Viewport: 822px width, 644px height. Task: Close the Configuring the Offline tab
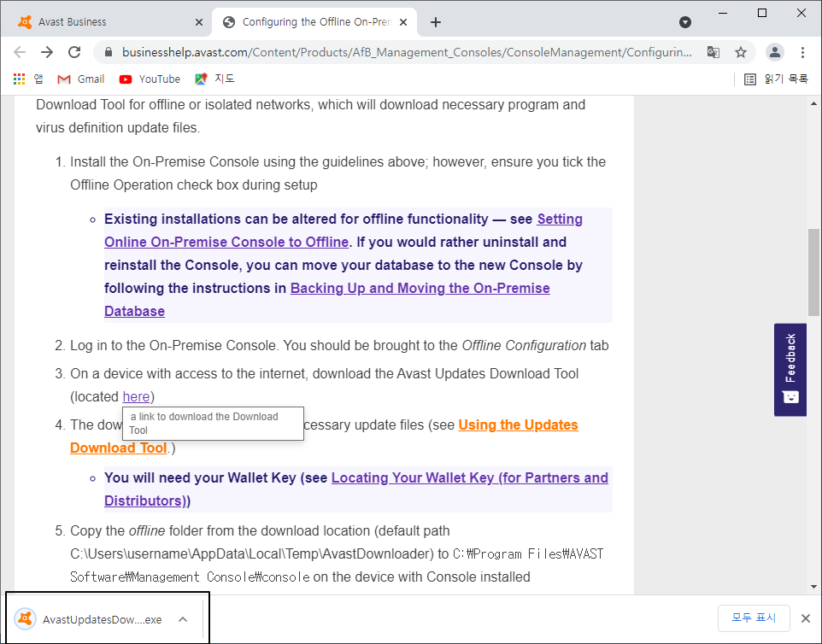click(x=403, y=22)
